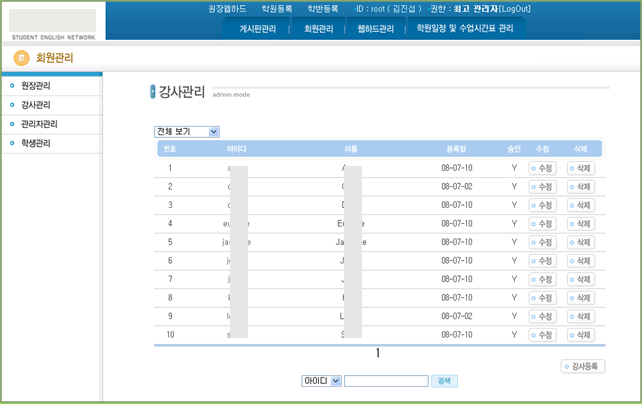The width and height of the screenshot is (642, 404).
Task: Click 수정 button for row 1
Action: coord(542,168)
